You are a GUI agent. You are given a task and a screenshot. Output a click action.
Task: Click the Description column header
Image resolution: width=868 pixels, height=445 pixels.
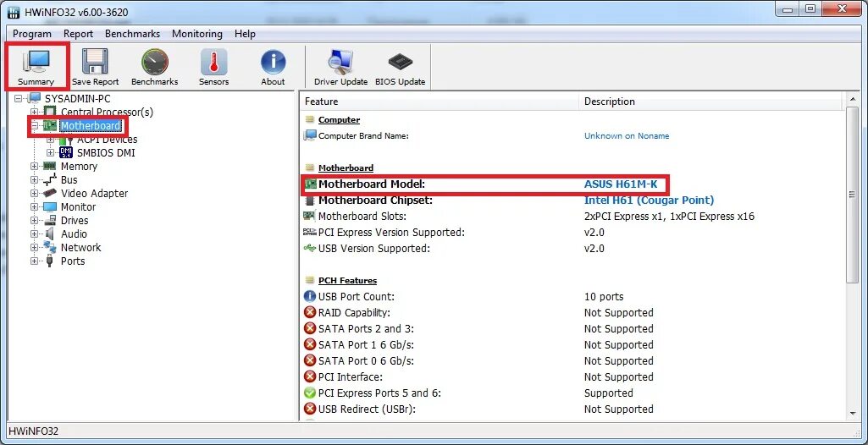710,102
